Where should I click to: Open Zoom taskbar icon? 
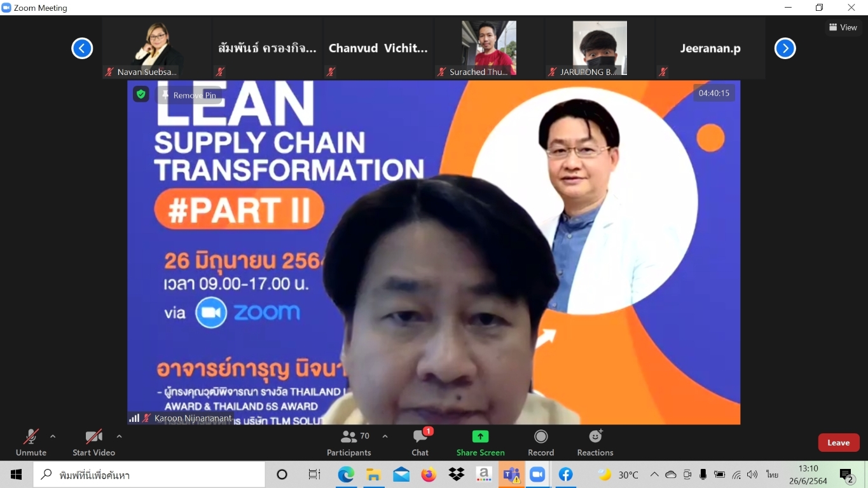click(x=538, y=475)
